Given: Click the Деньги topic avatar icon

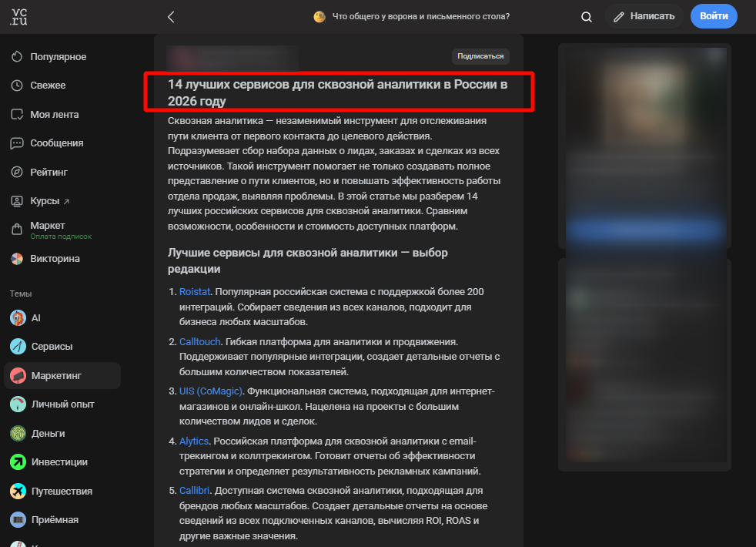Looking at the screenshot, I should (18, 433).
